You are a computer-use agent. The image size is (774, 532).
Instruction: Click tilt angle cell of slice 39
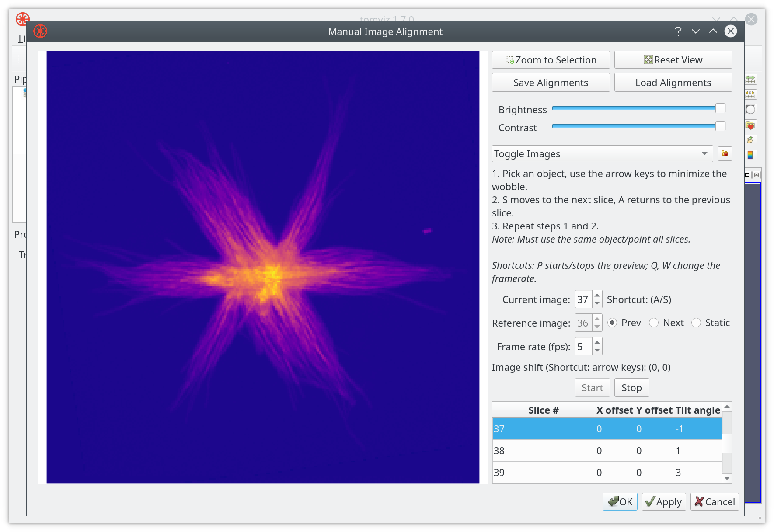pos(698,473)
